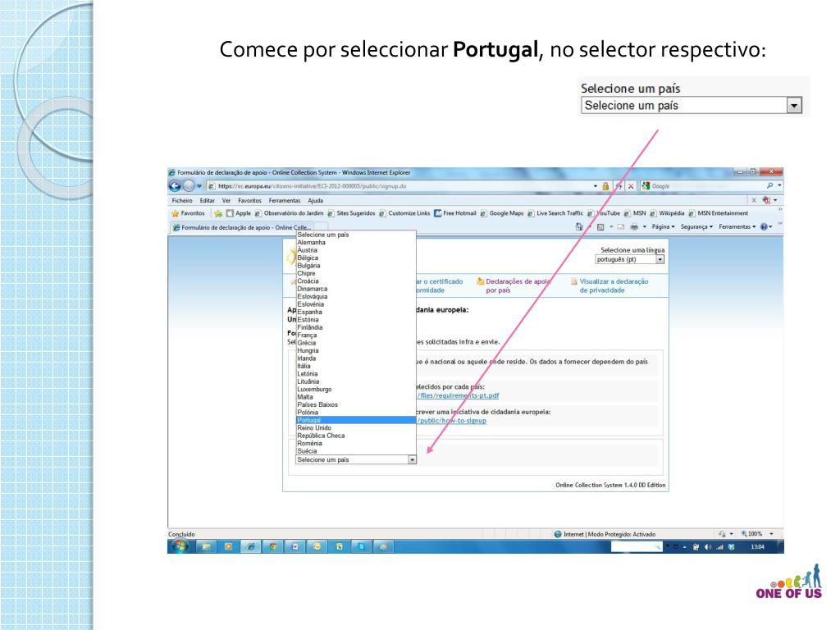Click the Internet Explorer Forward arrow button
Viewport: 840px width, 630px height.
click(188, 186)
